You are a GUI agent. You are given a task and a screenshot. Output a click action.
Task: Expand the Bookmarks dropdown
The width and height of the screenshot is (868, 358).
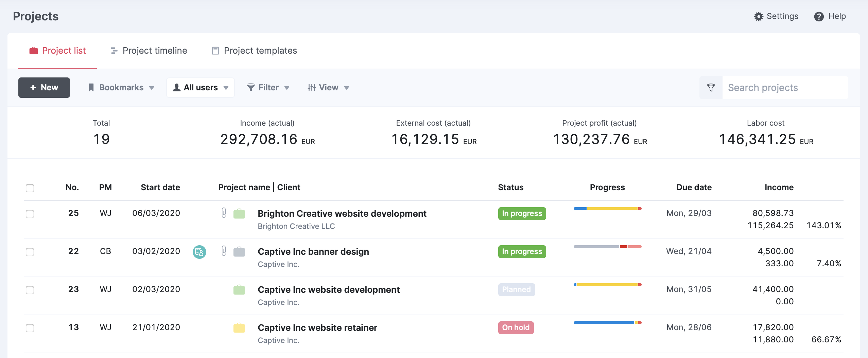point(121,88)
